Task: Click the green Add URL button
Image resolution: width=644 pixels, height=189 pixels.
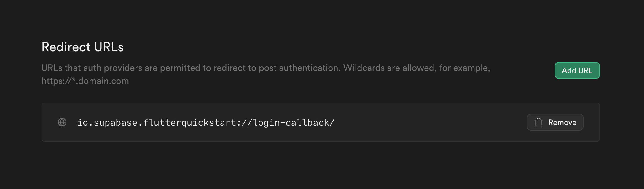Action: (577, 71)
